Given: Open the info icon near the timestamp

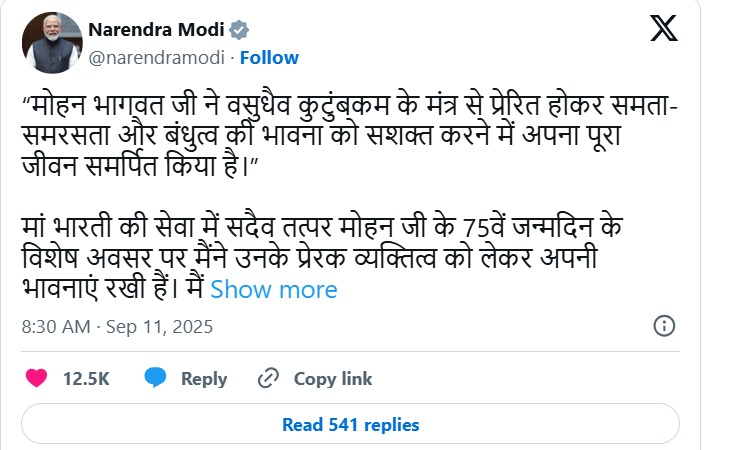Looking at the screenshot, I should click(x=663, y=326).
